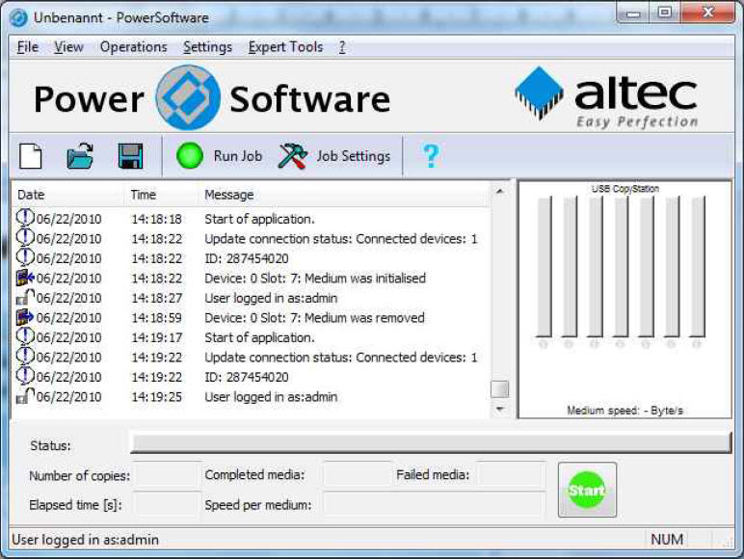Sort the log by the Time column header
The width and height of the screenshot is (744, 560).
pyautogui.click(x=161, y=195)
